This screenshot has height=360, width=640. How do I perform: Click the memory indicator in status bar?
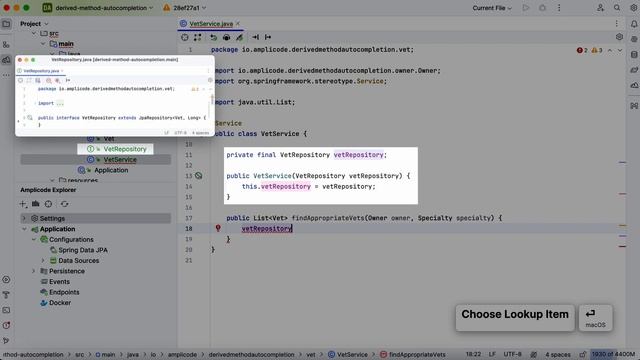[x=613, y=354]
